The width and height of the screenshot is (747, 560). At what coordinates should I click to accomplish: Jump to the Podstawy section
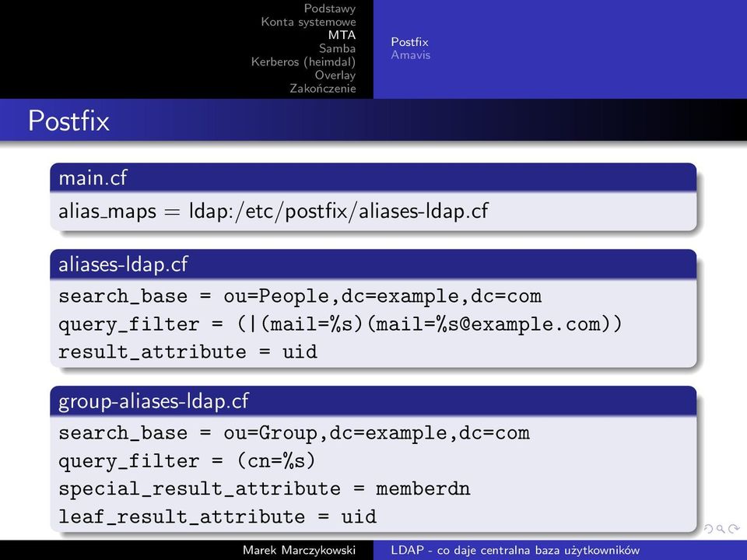click(330, 9)
